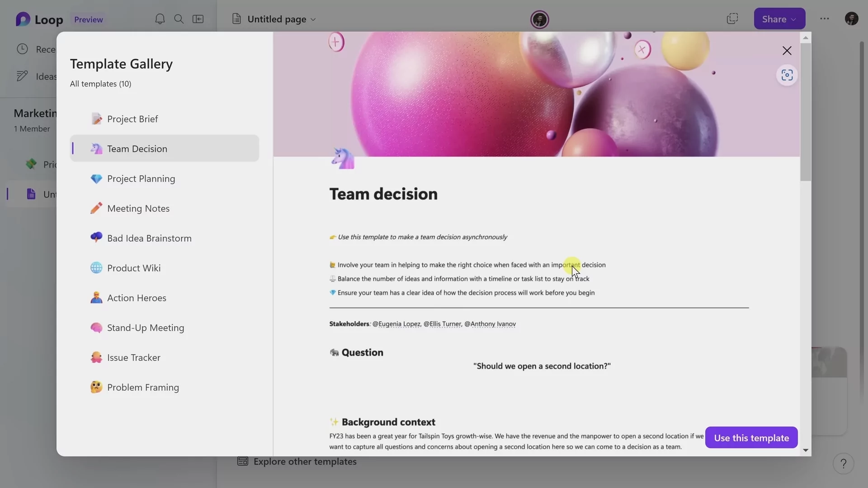The height and width of the screenshot is (488, 868).
Task: Open the Share dropdown button
Action: tap(779, 19)
